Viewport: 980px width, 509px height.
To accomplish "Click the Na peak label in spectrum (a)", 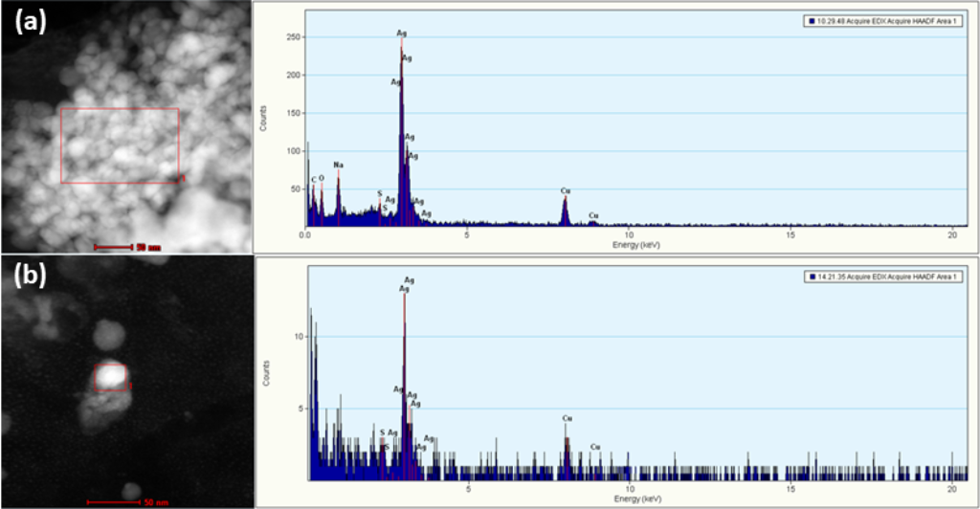I will click(339, 165).
